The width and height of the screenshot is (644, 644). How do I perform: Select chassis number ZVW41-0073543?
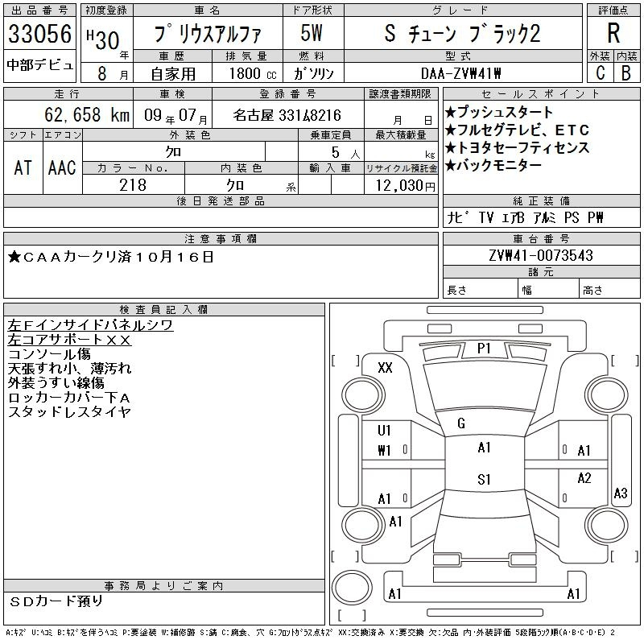tap(541, 256)
